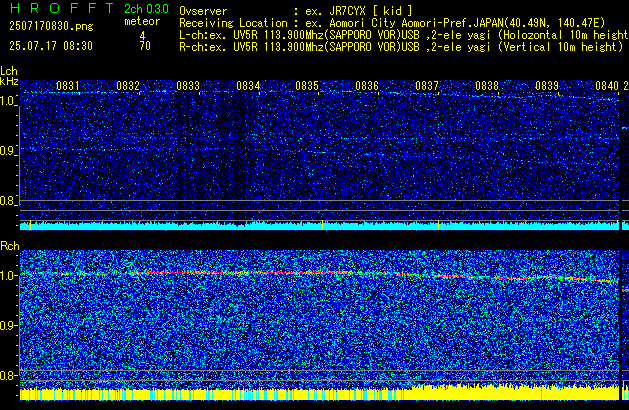
Task: Click the Lch 1.0 kHz axis label
Action: pyautogui.click(x=8, y=101)
